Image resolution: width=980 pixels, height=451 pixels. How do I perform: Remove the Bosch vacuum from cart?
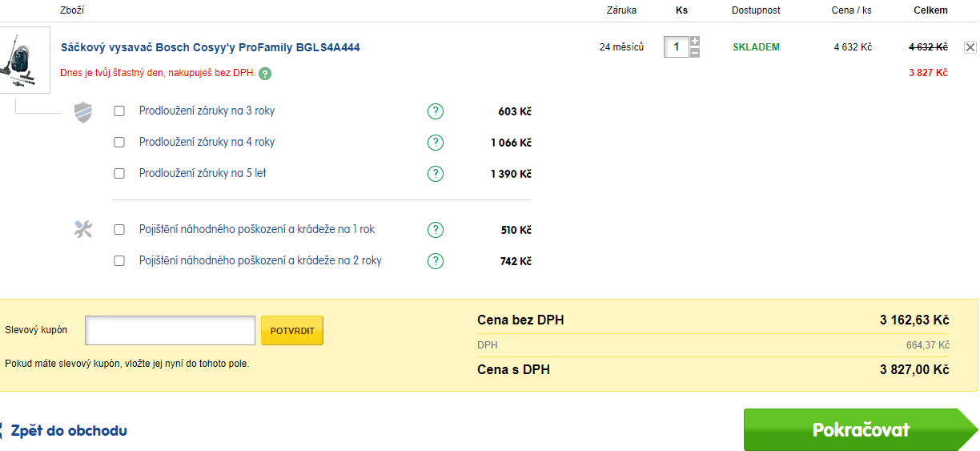tap(970, 47)
